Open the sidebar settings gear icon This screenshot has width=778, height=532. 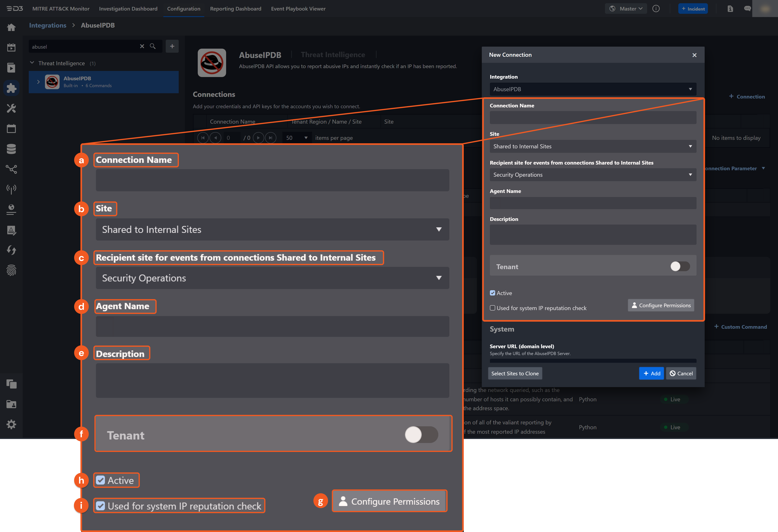click(x=11, y=424)
